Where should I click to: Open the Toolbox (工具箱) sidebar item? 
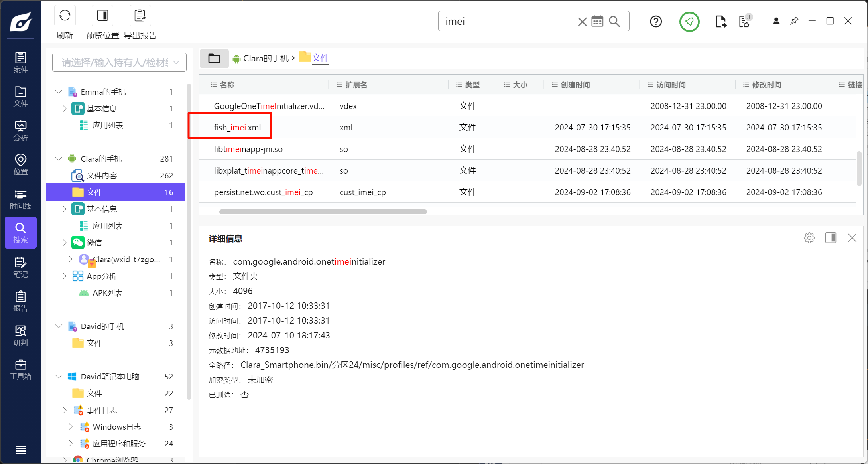tap(20, 369)
